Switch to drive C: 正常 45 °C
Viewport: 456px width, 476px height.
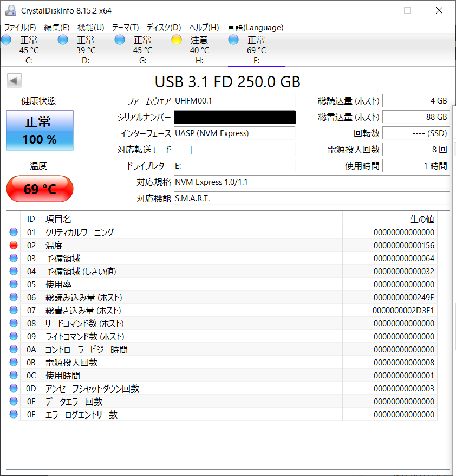[29, 50]
